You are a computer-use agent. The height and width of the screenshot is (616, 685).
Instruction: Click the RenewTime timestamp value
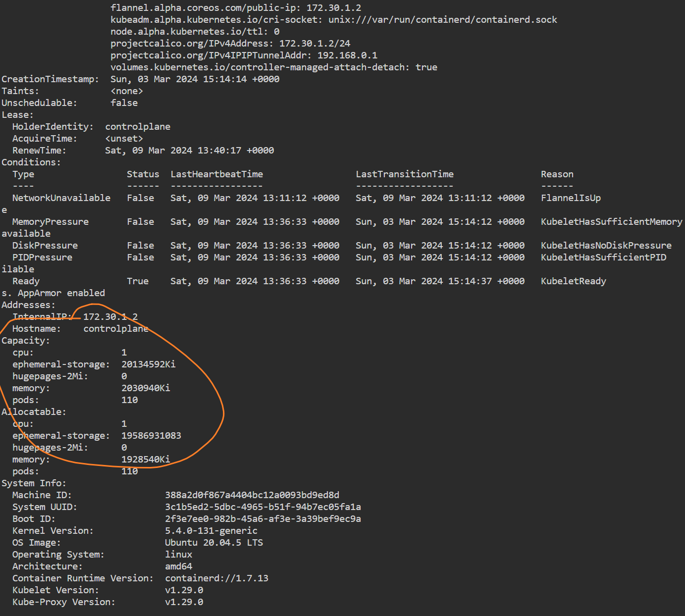(189, 151)
